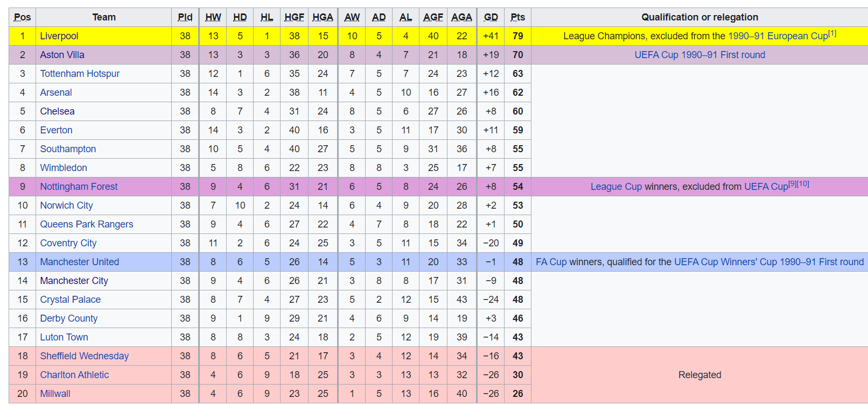The image size is (868, 405).
Task: Click the Tottenham Hotspur link
Action: pos(80,74)
